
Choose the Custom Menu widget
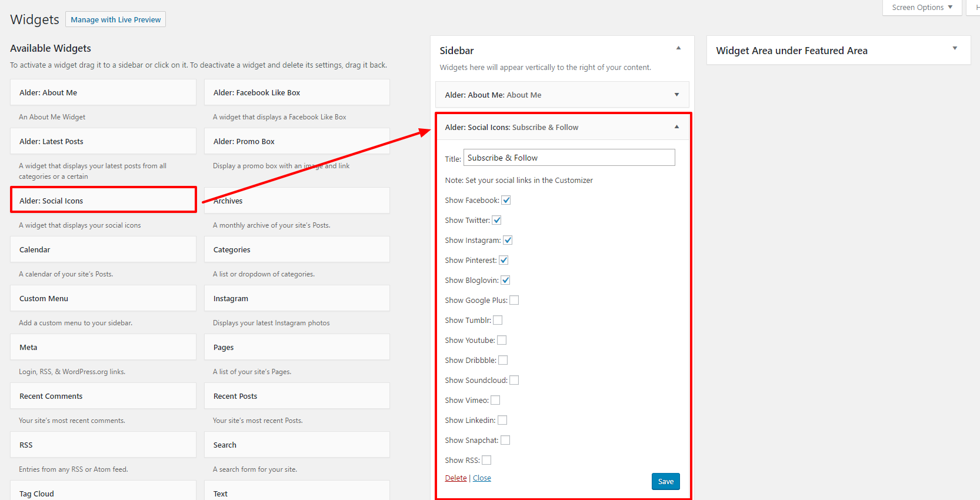[103, 298]
